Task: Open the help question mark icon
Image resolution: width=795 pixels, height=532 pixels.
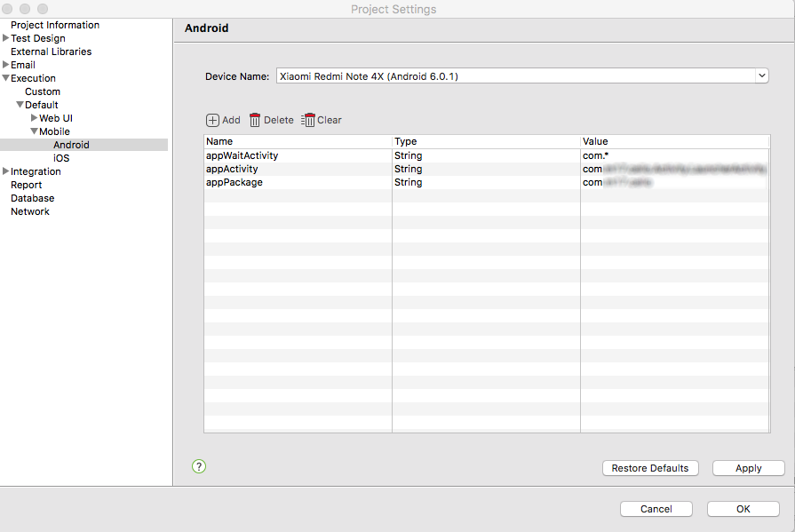Action: tap(199, 466)
